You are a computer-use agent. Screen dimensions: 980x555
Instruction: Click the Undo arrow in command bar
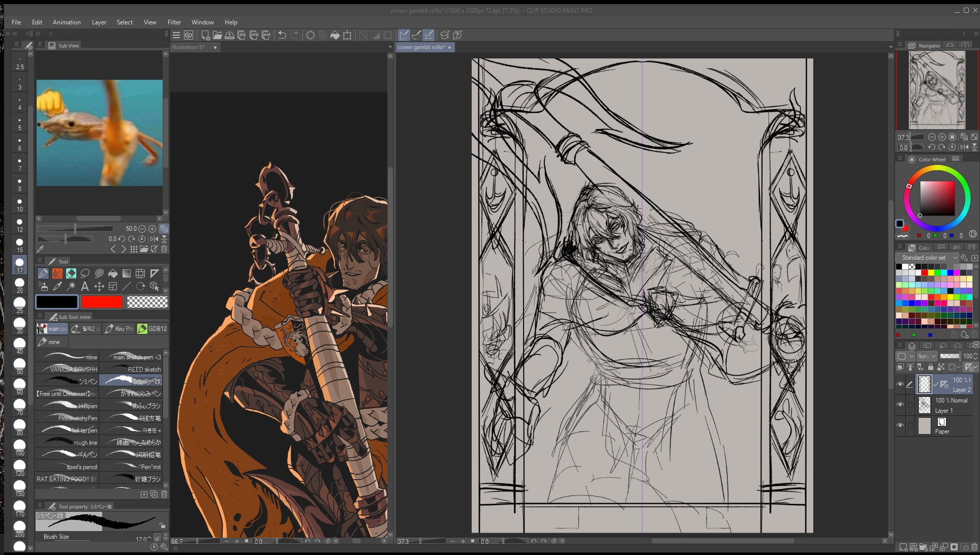tap(282, 35)
